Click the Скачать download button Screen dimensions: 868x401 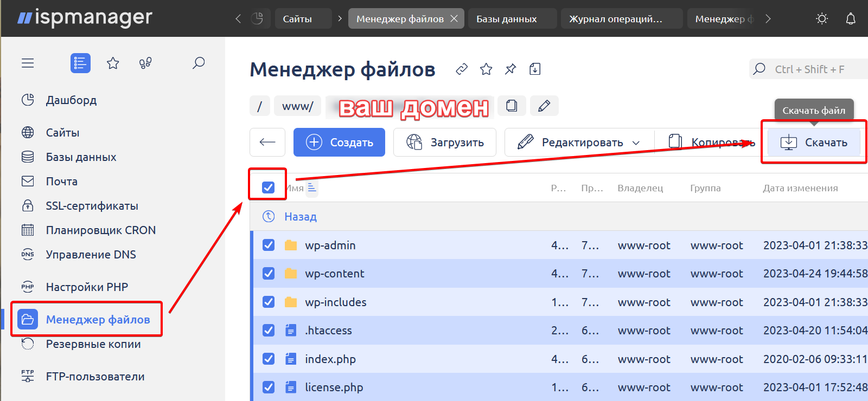[814, 143]
